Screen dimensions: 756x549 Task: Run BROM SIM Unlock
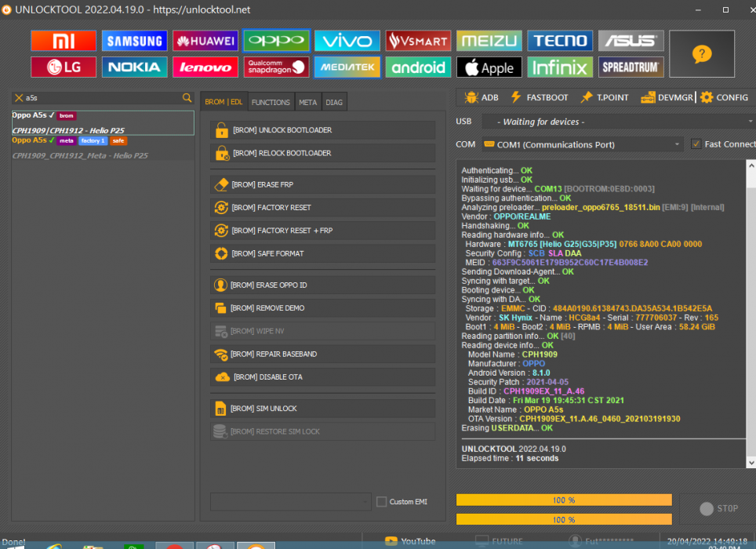[322, 409]
